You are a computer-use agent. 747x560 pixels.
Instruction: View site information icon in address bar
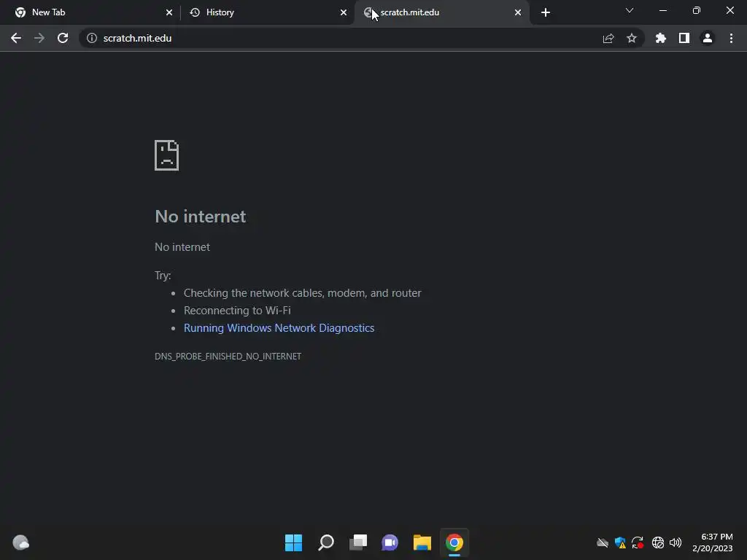91,38
